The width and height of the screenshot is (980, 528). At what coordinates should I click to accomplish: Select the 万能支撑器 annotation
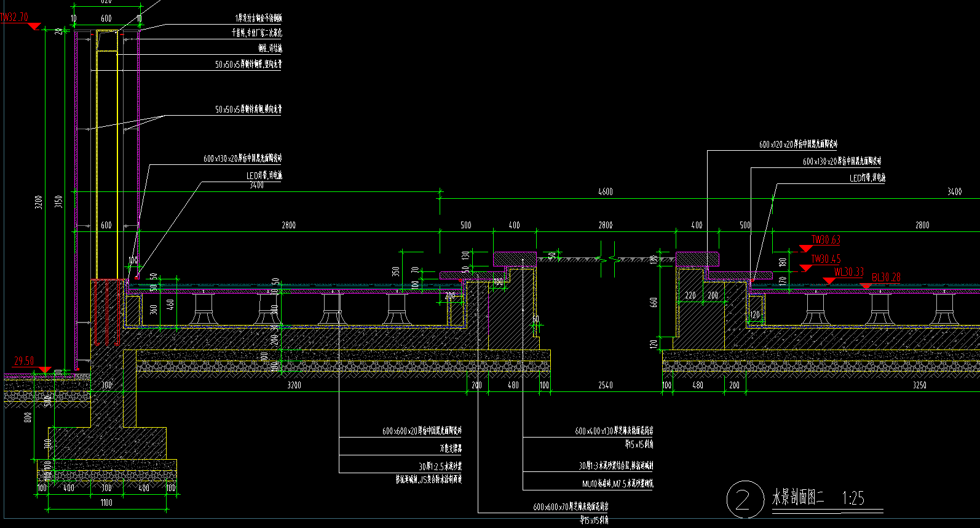click(451, 449)
